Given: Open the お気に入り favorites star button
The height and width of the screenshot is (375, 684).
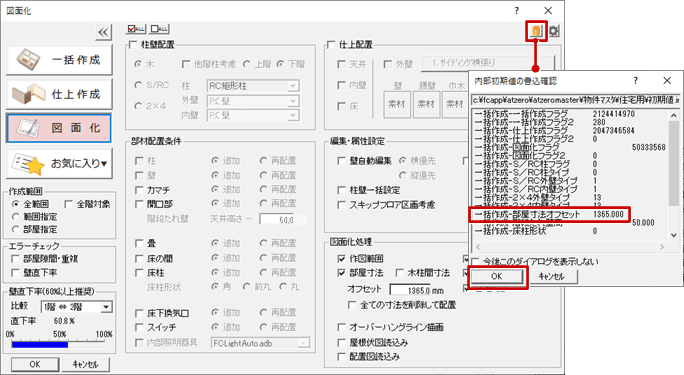Looking at the screenshot, I should point(59,163).
